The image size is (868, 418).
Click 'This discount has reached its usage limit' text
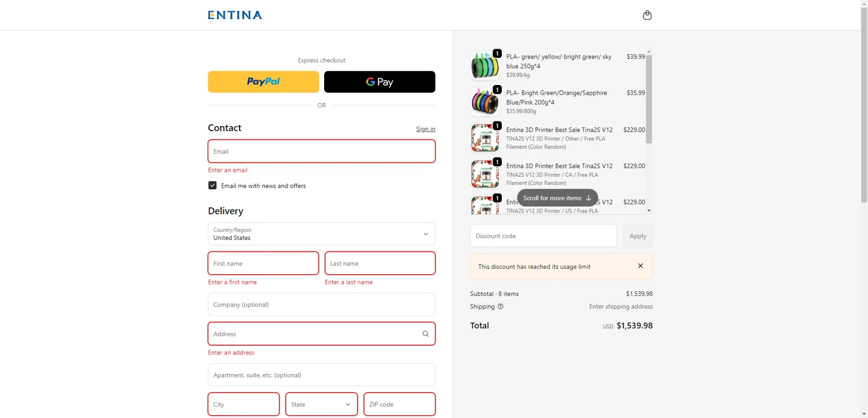click(x=534, y=267)
